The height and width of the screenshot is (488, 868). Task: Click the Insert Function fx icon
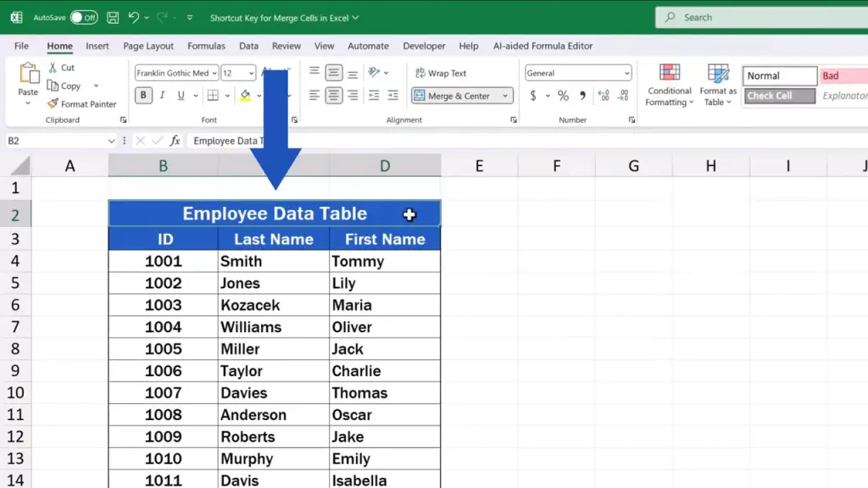(x=175, y=141)
